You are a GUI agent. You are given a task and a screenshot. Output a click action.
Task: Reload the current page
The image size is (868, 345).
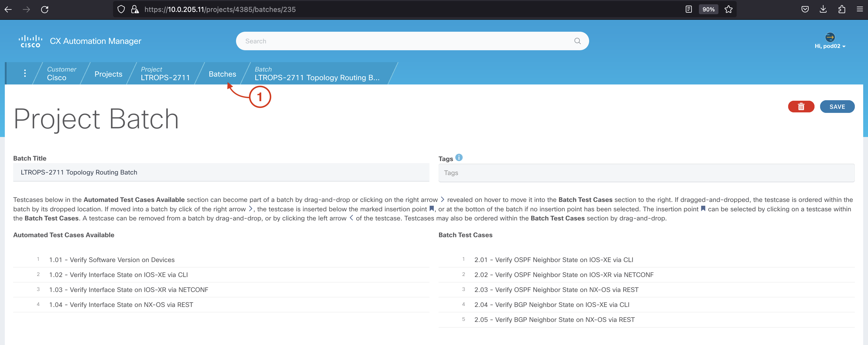click(x=44, y=9)
